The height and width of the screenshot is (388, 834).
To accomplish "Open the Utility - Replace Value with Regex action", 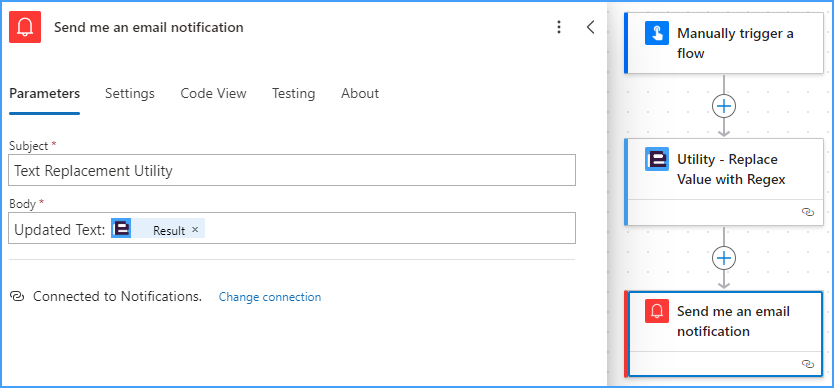I will [x=723, y=169].
